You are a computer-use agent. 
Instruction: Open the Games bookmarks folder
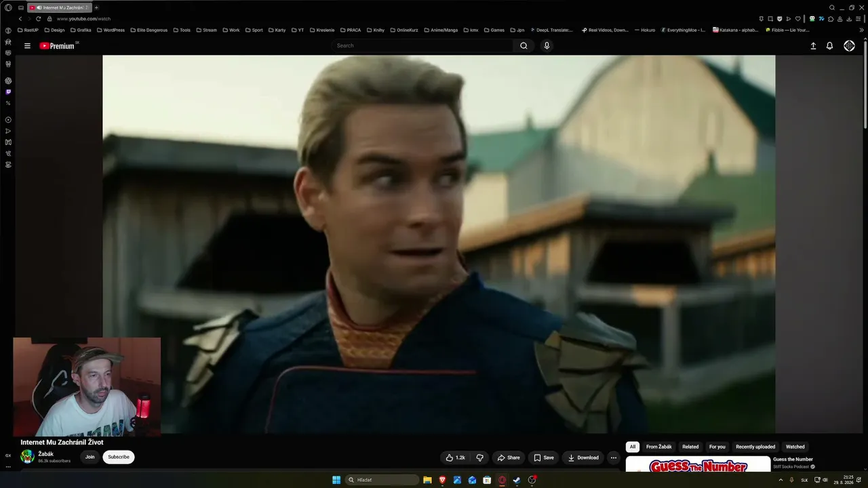tap(494, 30)
